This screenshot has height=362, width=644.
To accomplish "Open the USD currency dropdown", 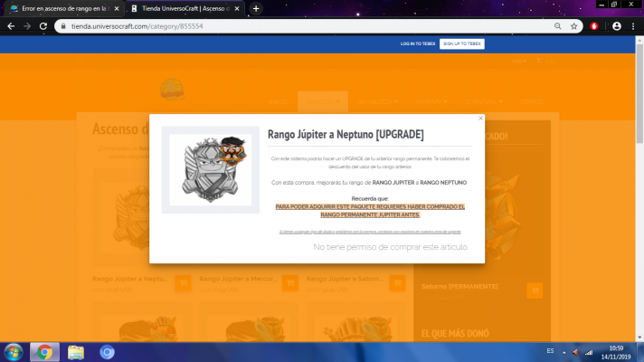I will [519, 62].
